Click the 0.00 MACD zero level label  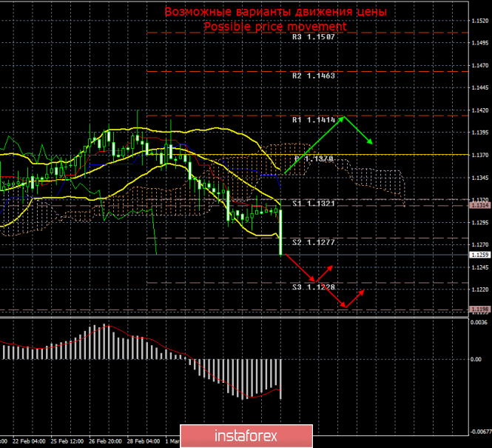pyautogui.click(x=476, y=359)
